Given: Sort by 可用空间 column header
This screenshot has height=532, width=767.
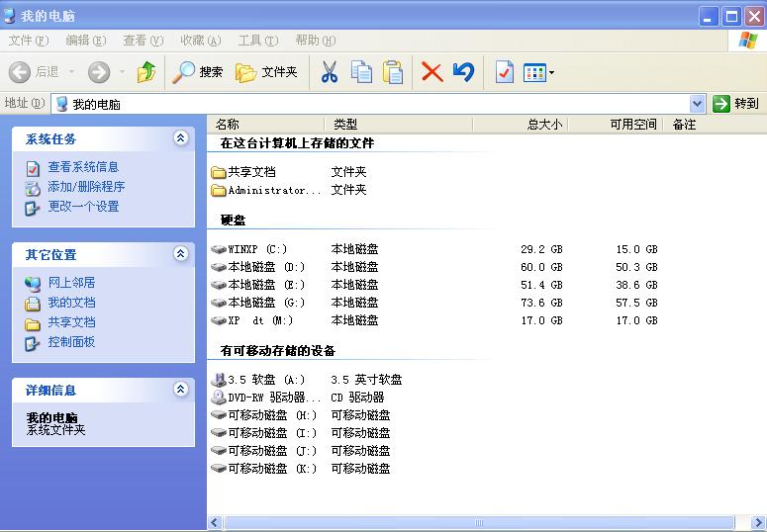Looking at the screenshot, I should (616, 125).
